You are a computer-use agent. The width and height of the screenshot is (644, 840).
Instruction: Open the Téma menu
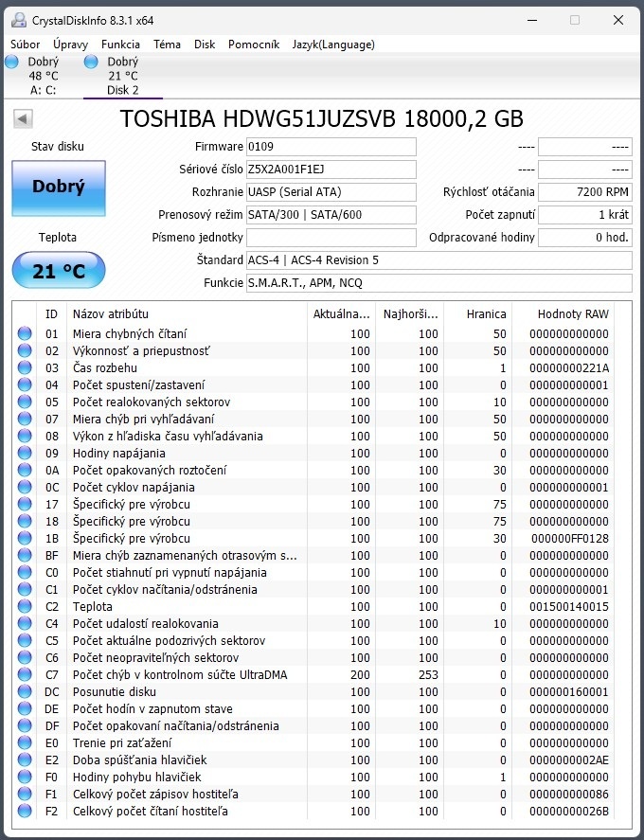pos(167,45)
